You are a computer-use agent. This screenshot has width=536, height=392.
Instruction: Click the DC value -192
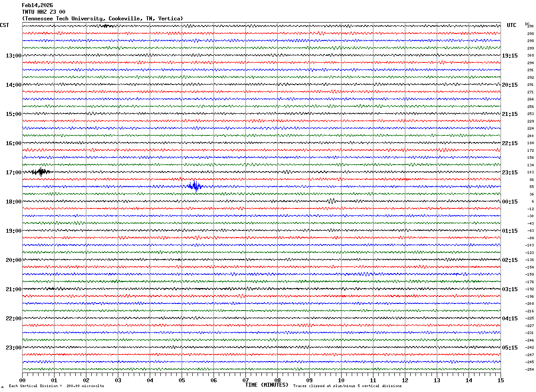529,289
